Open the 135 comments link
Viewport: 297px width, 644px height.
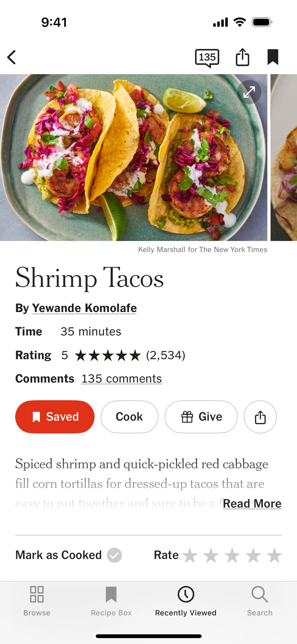click(121, 378)
